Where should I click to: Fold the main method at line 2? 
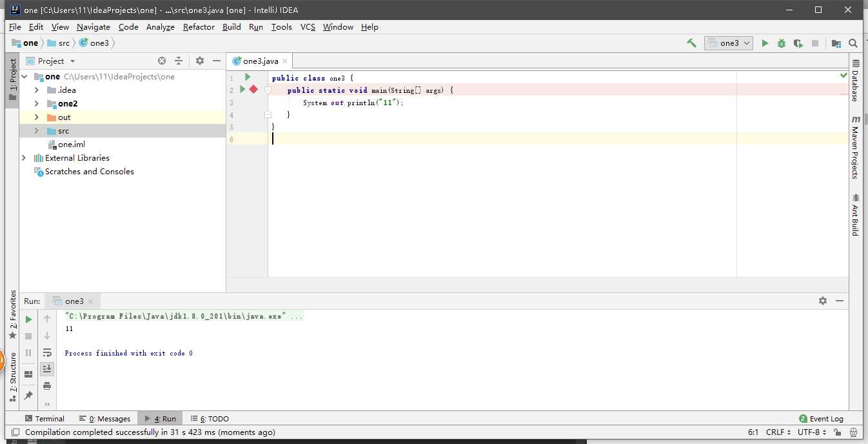[268, 90]
